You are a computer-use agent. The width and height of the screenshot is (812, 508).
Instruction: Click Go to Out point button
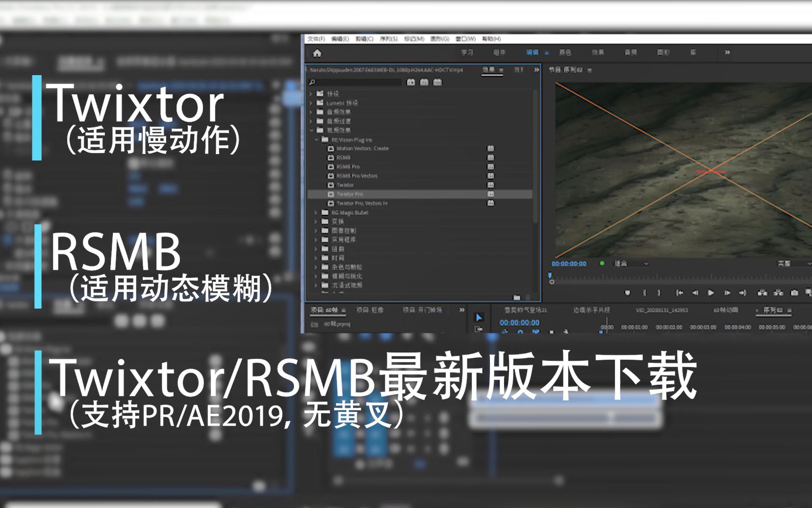[x=743, y=293]
